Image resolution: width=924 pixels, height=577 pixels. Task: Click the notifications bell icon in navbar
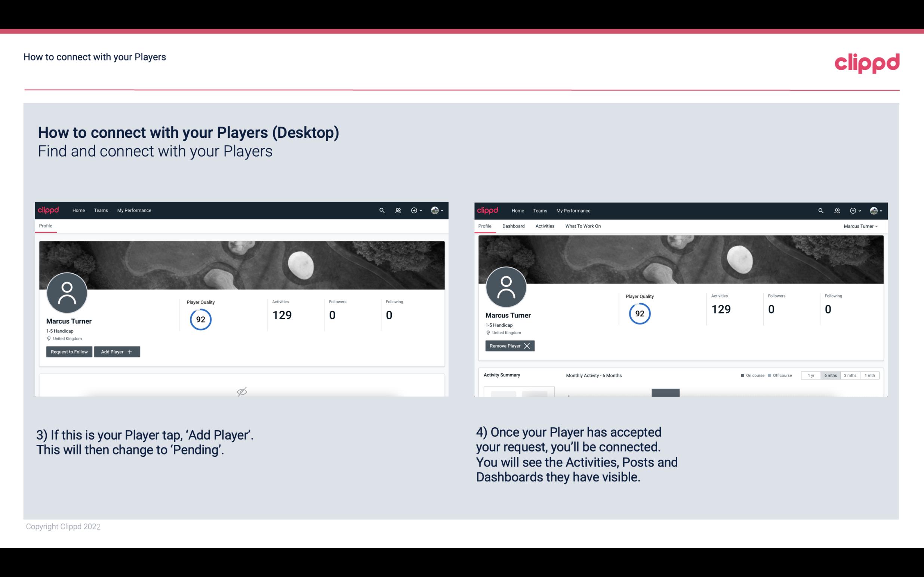pos(397,210)
